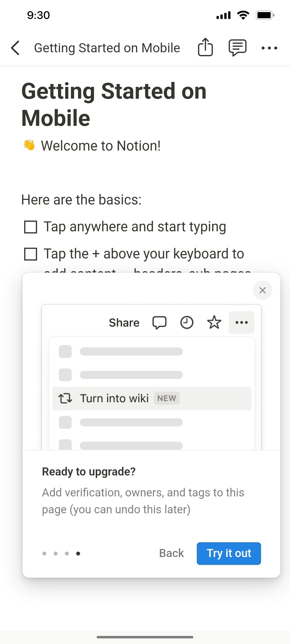This screenshot has width=290, height=644.
Task: Click the clock history icon in the popup preview
Action: coord(187,323)
